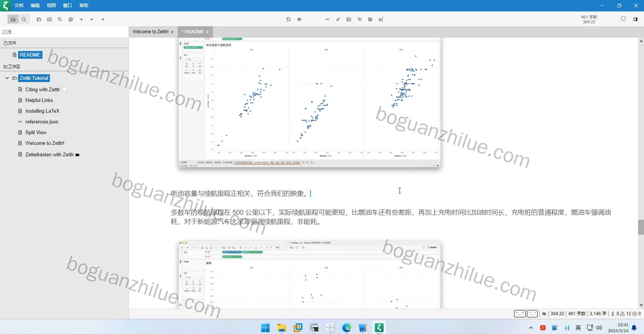This screenshot has height=334, width=644.
Task: Select the README tab
Action: click(x=193, y=32)
